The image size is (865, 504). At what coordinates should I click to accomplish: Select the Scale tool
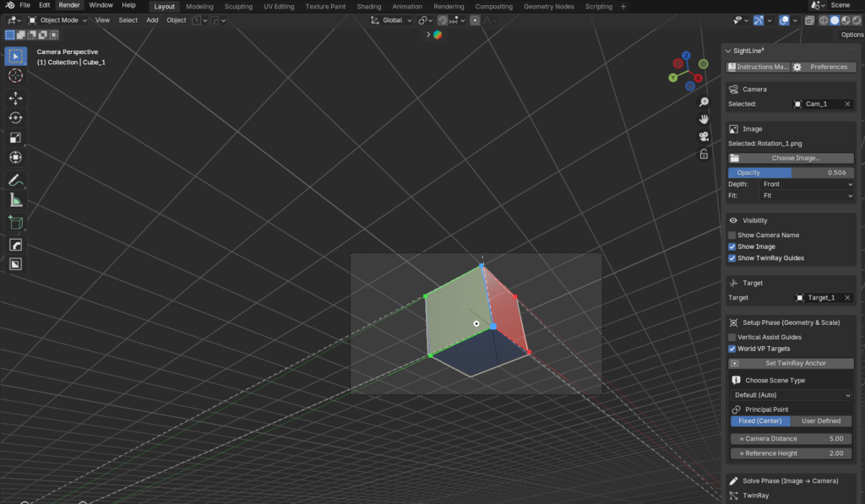click(x=15, y=138)
